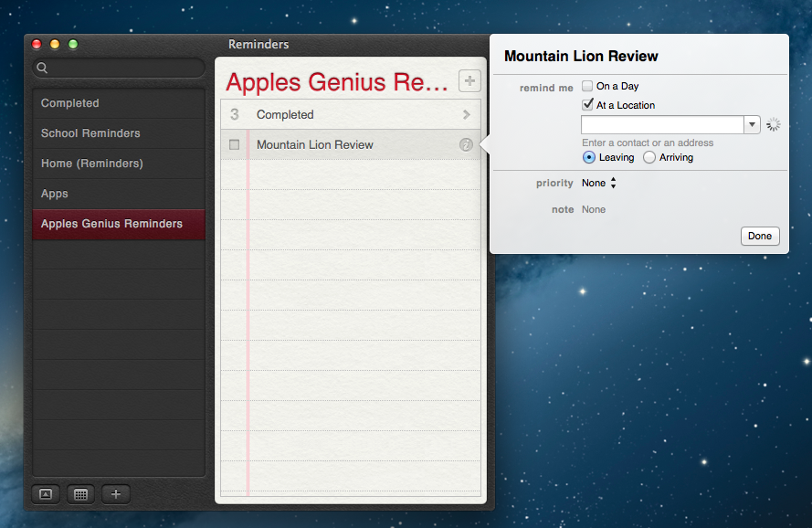Image resolution: width=812 pixels, height=528 pixels.
Task: Select School Reminders list in sidebar
Action: [90, 133]
